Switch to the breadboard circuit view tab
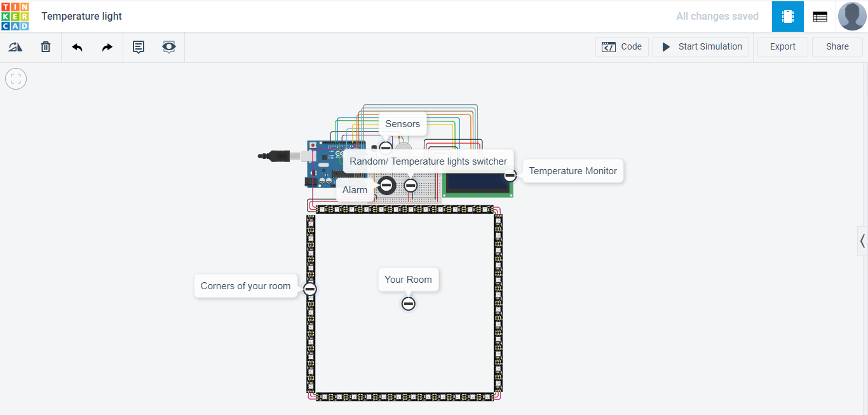This screenshot has width=868, height=415. (787, 16)
